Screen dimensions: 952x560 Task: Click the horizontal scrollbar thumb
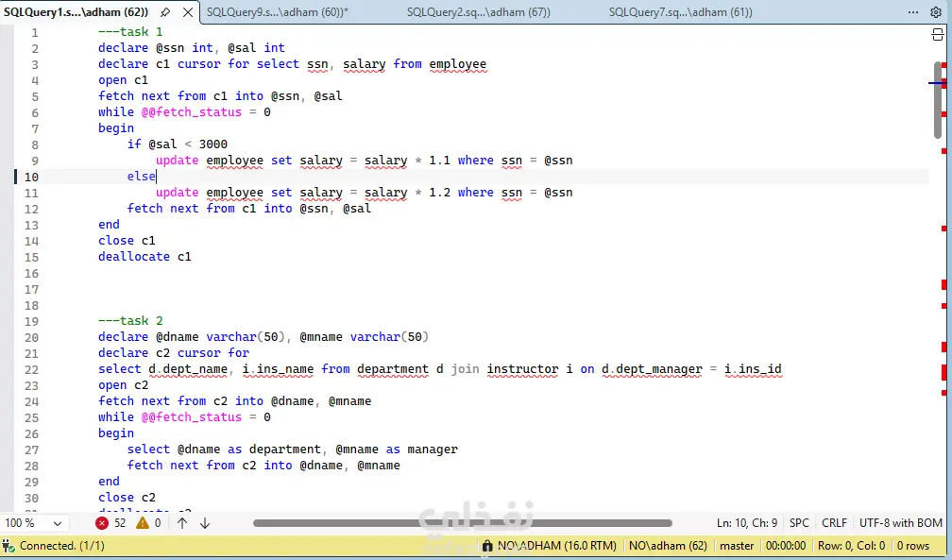click(463, 523)
